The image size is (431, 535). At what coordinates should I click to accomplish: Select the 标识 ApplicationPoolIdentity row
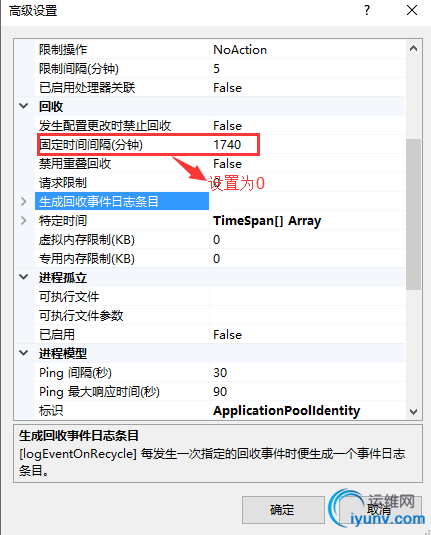(220, 410)
